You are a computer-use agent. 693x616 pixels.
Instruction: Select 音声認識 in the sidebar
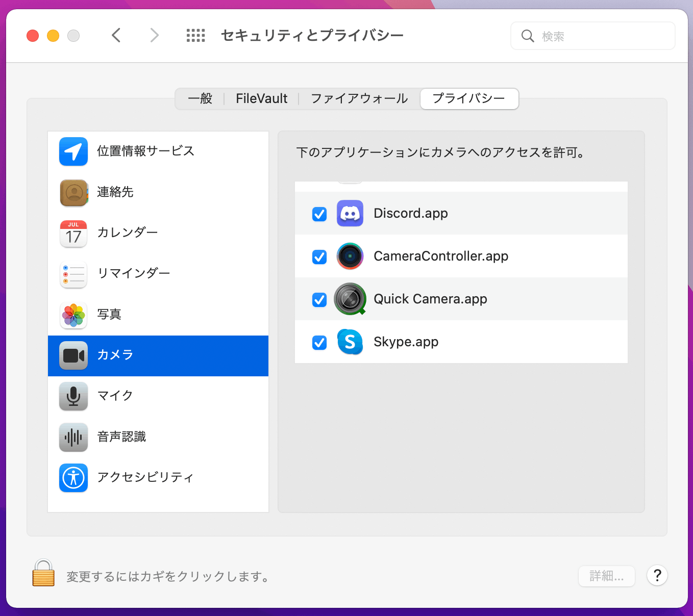pyautogui.click(x=158, y=437)
